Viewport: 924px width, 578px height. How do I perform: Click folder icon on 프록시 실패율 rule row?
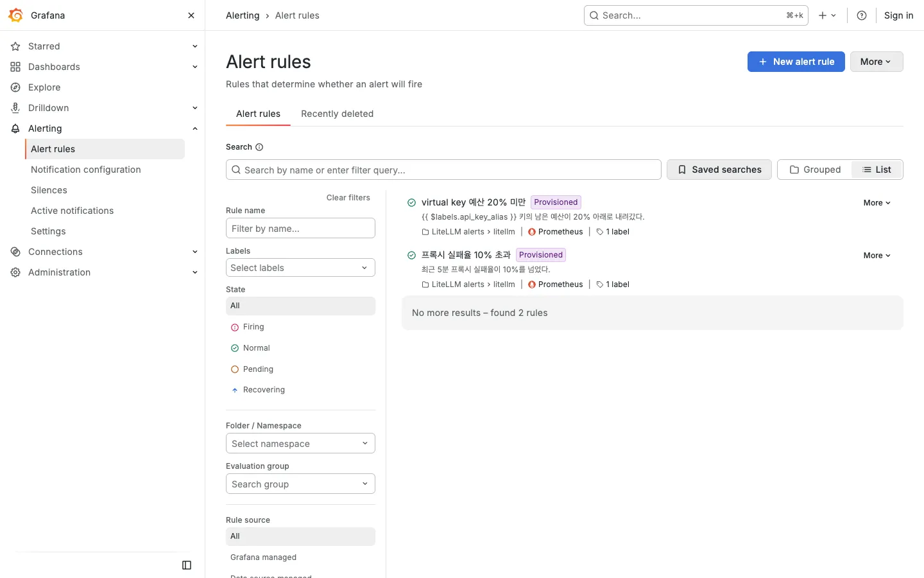(425, 285)
